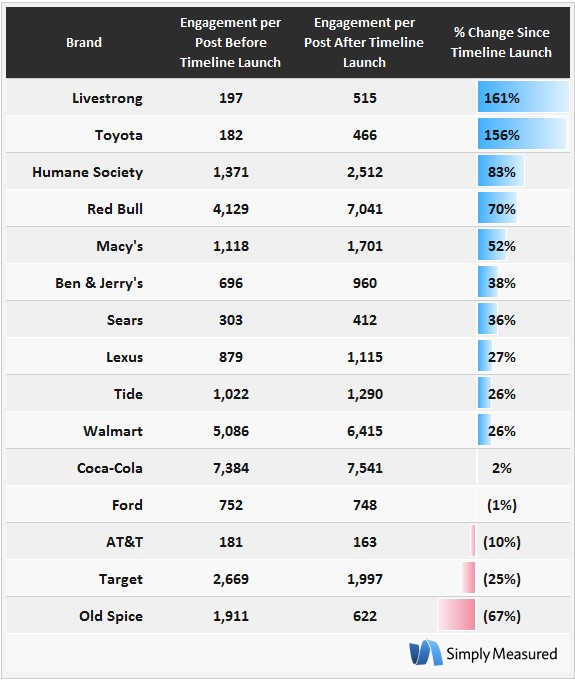The image size is (575, 680).
Task: Click the Target (25%) negative bar
Action: coord(468,577)
